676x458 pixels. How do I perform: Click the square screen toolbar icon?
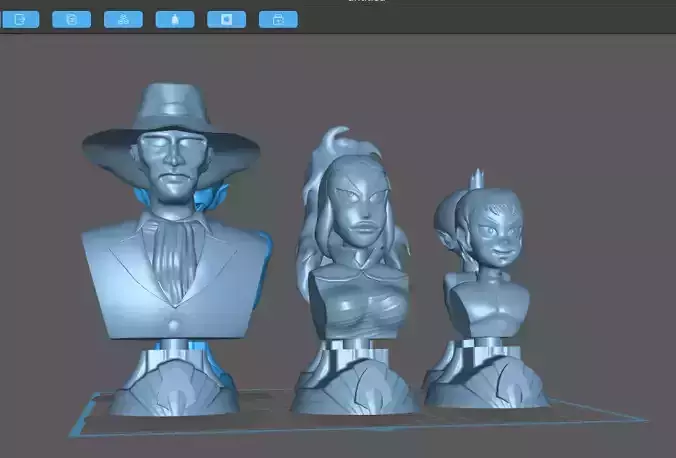click(x=227, y=20)
